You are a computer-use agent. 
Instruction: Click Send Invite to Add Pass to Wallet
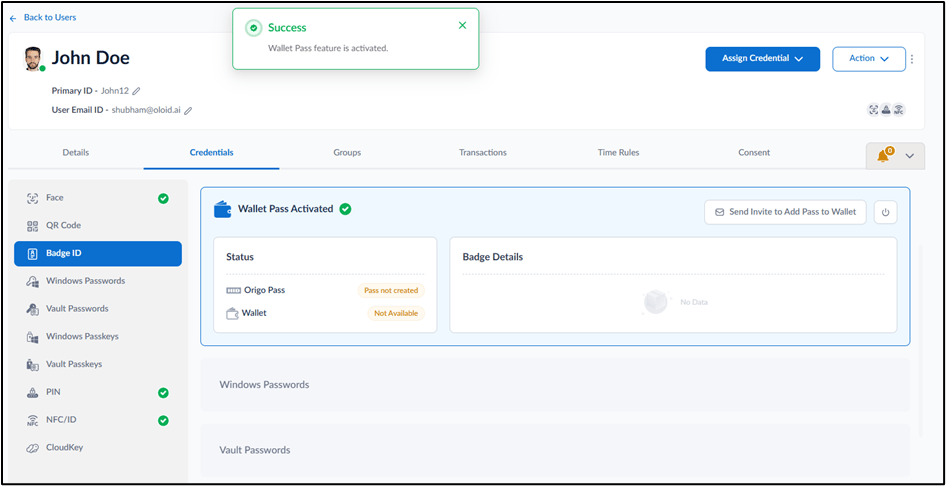pyautogui.click(x=785, y=212)
